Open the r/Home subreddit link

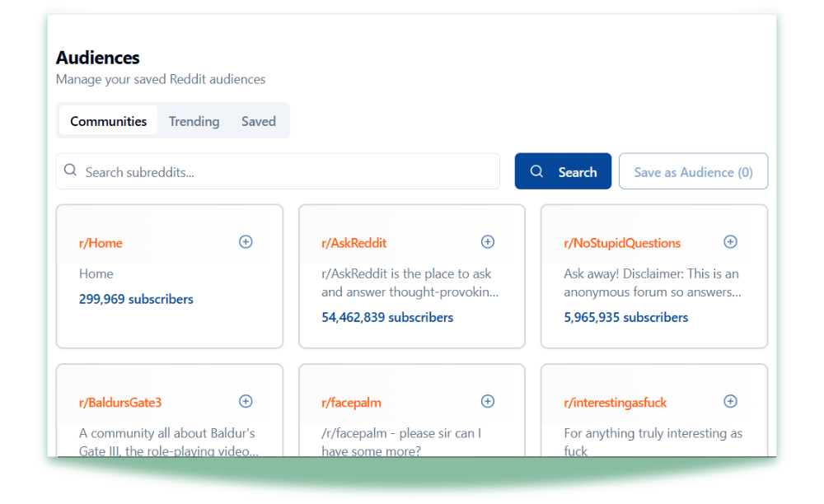pos(101,243)
